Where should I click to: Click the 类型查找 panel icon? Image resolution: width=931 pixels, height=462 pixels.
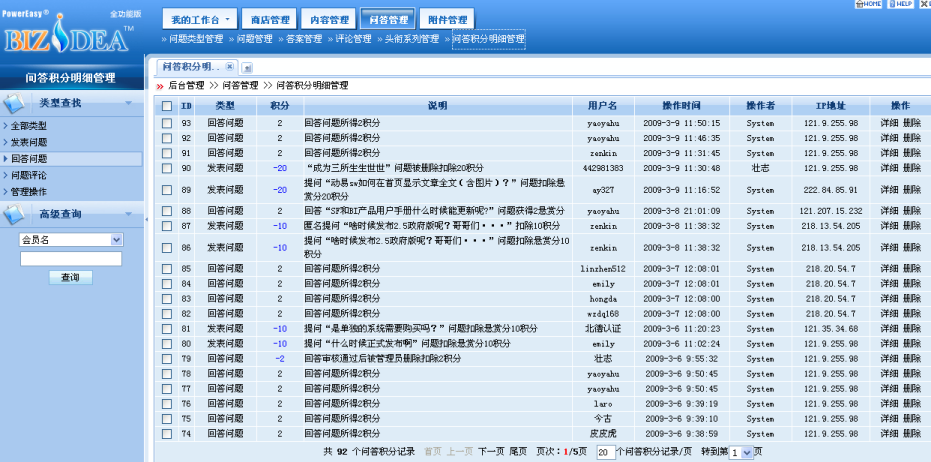[x=17, y=103]
